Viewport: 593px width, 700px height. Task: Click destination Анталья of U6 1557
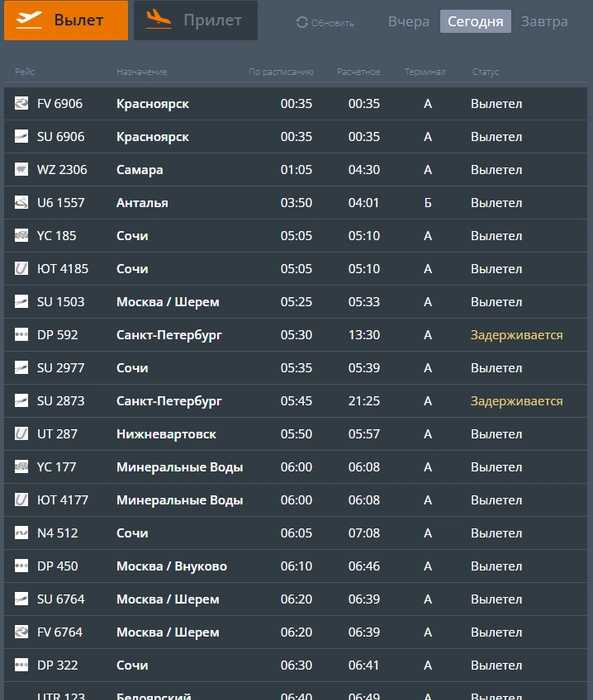pos(142,203)
